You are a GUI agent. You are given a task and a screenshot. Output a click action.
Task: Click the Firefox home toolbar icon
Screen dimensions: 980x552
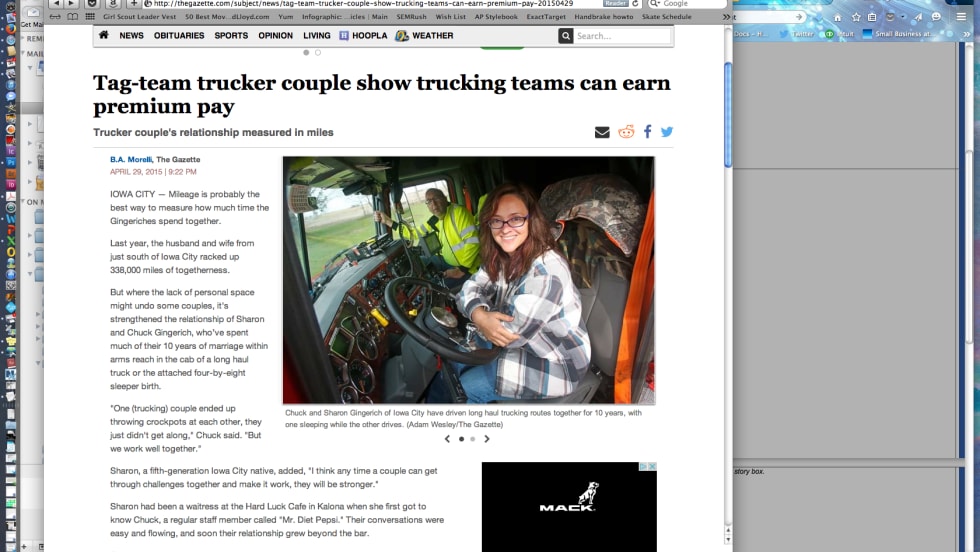(x=837, y=17)
